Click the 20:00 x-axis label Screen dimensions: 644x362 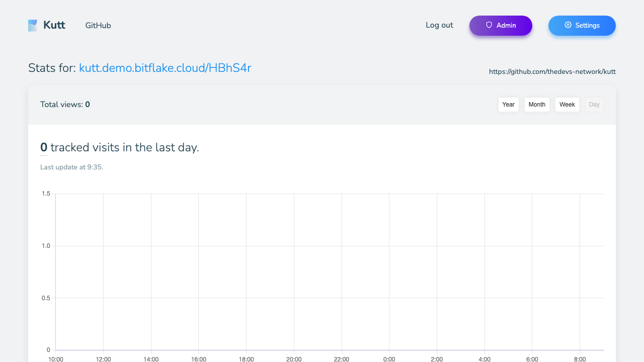tap(294, 359)
